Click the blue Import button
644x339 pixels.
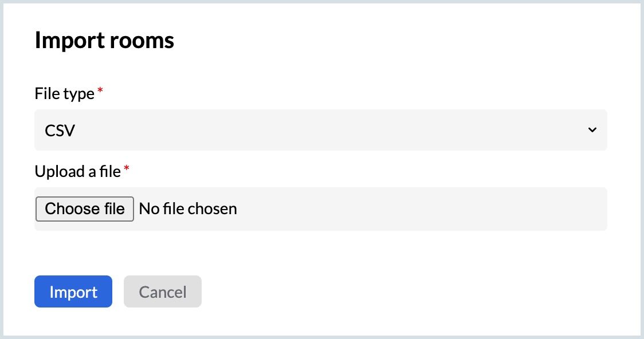coord(73,292)
